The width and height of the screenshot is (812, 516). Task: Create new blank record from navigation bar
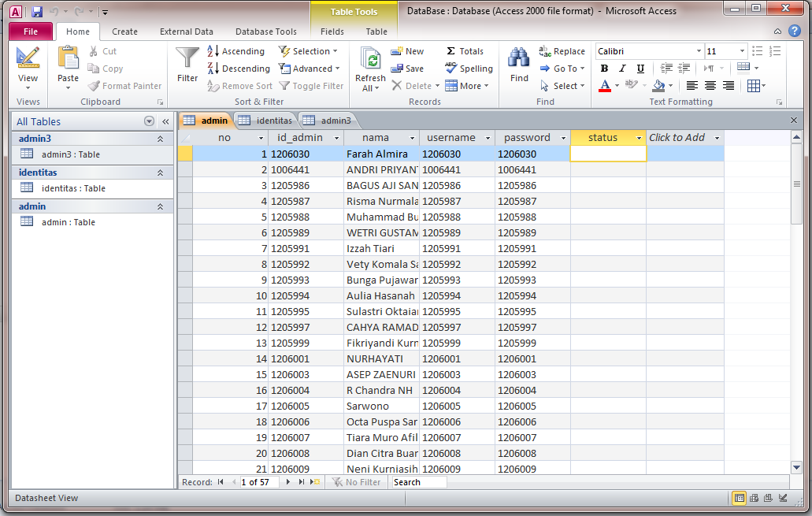(315, 482)
